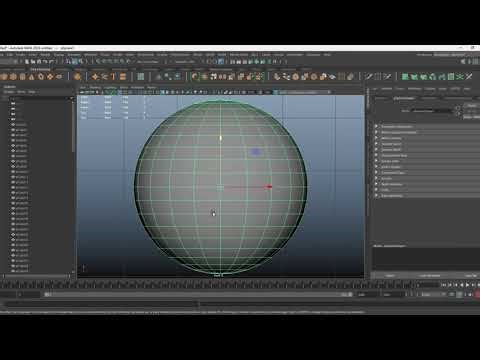Image resolution: width=480 pixels, height=360 pixels.
Task: Toggle select by hierarchy mode icon
Action: click(x=69, y=62)
